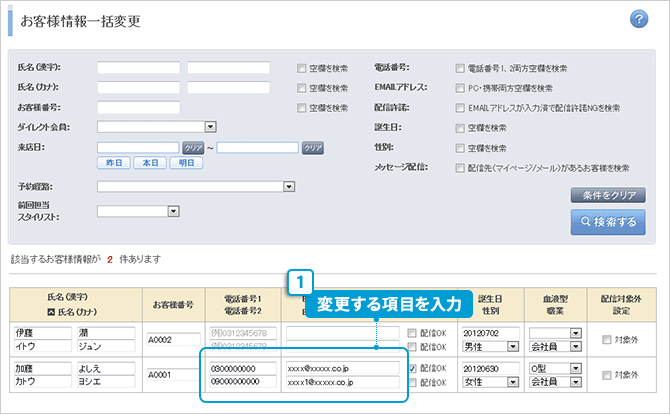Click the xxxx@xxxxx.co.jp email field
The image size is (670, 415).
tap(342, 368)
